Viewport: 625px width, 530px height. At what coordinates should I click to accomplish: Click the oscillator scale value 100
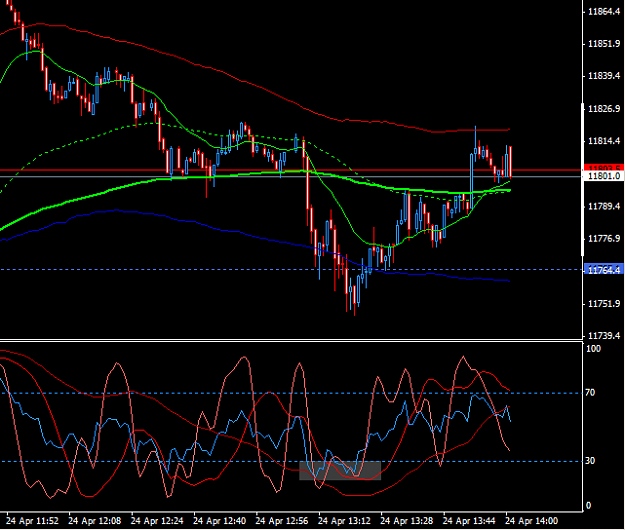point(593,349)
